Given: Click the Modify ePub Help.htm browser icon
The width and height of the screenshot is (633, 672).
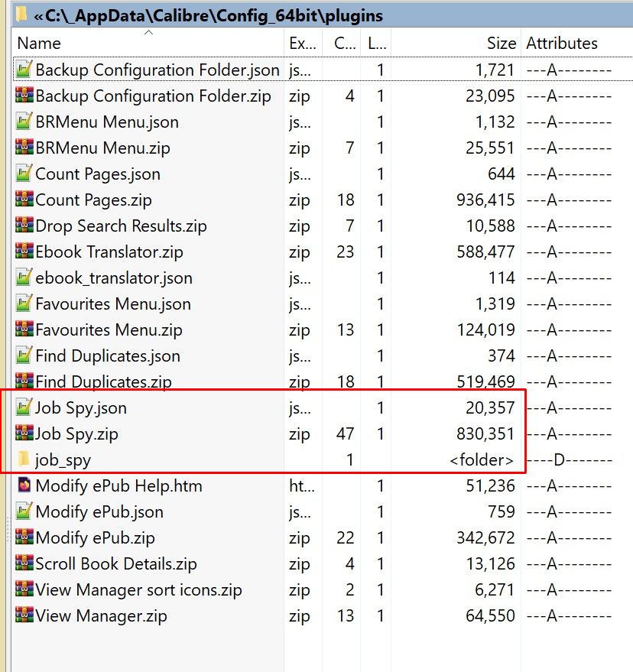Looking at the screenshot, I should (24, 485).
